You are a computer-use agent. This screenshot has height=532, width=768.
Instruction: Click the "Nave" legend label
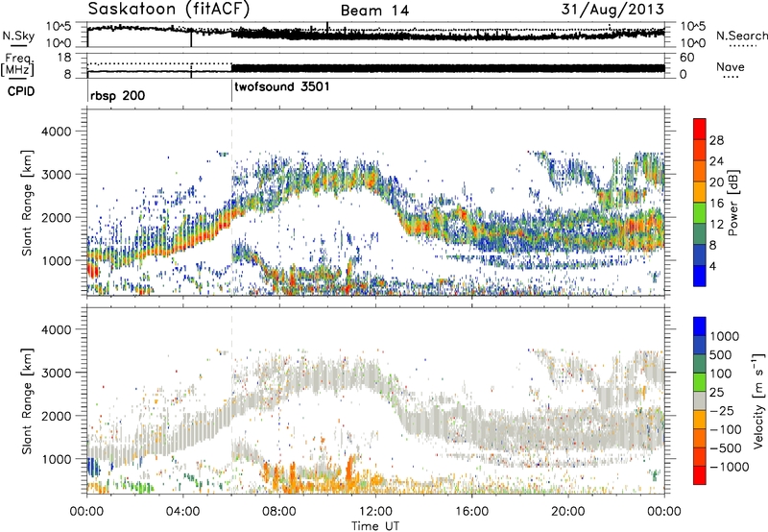[x=731, y=66]
